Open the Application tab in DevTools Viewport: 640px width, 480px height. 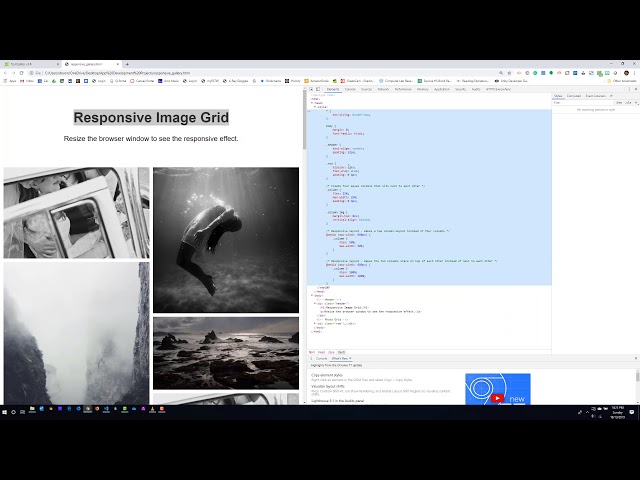(x=442, y=89)
